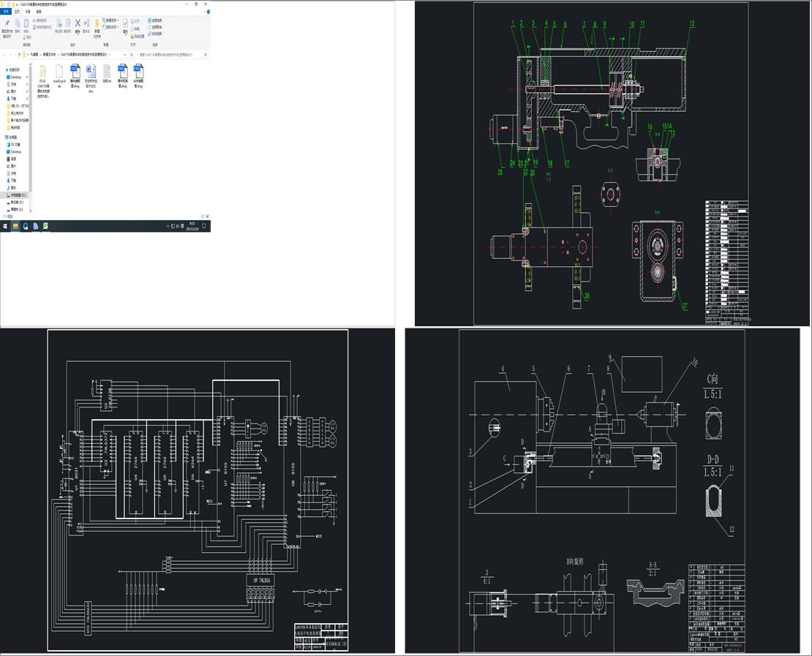Click Select none in the ribbon
The height and width of the screenshot is (656, 812).
(x=155, y=27)
